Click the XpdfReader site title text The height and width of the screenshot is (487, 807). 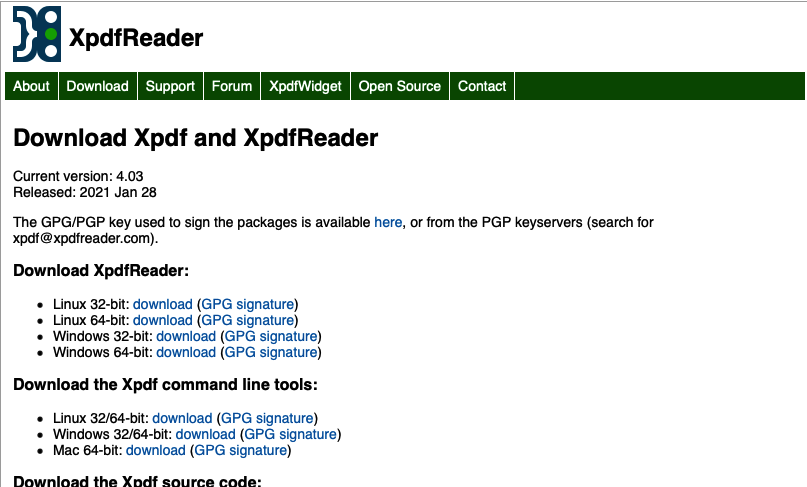coord(136,38)
